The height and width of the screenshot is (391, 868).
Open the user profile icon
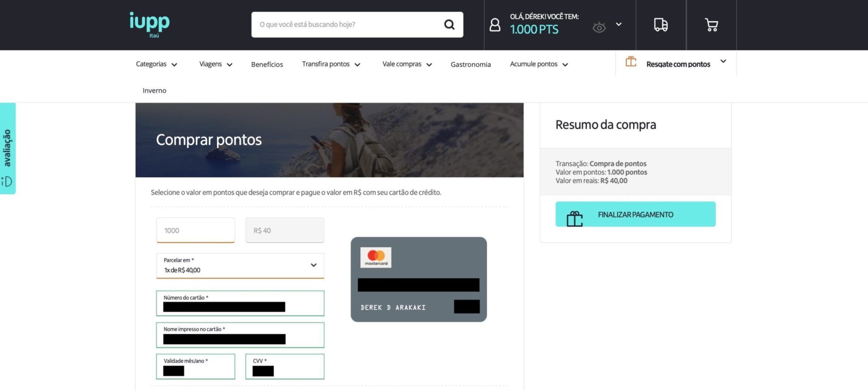tap(495, 25)
